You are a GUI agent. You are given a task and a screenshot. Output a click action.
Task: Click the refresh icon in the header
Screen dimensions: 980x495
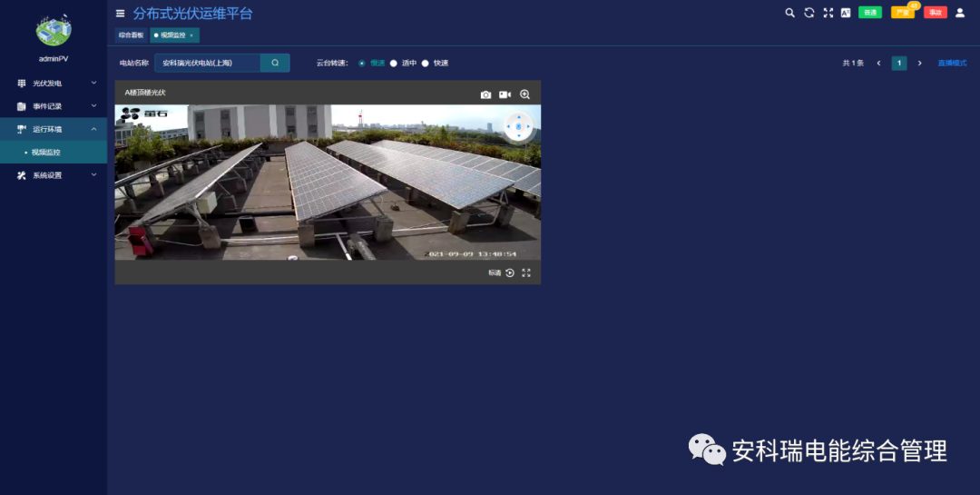(808, 13)
